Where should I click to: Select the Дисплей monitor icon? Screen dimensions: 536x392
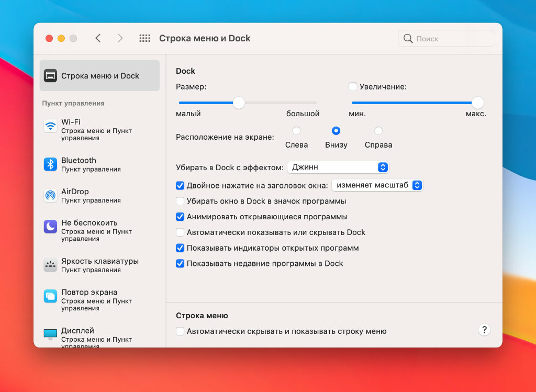(50, 334)
